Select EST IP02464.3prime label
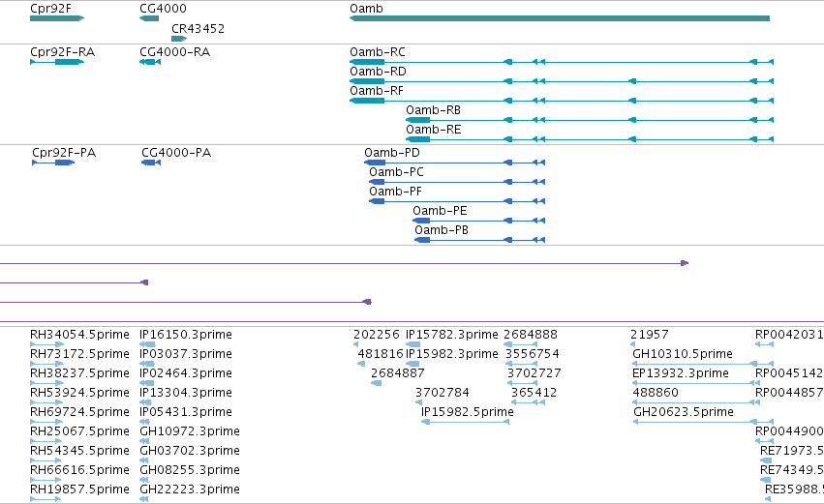Screen dimensions: 824x504 point(186,373)
